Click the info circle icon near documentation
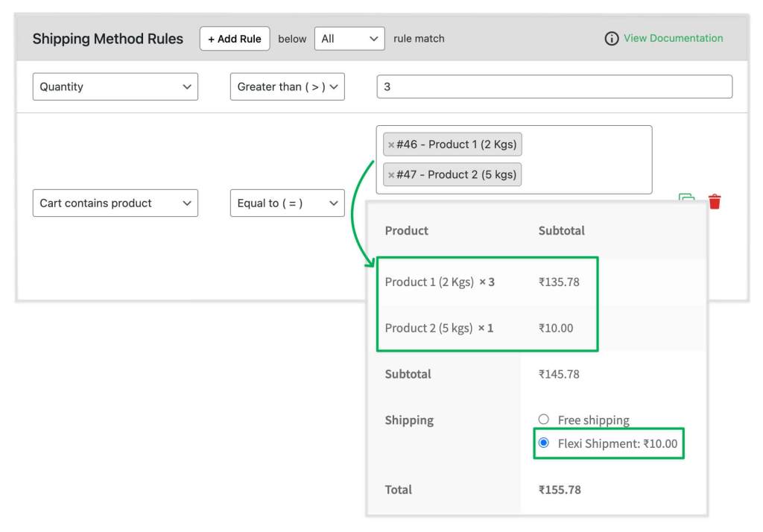Viewport: 763px width, 532px height. [611, 39]
